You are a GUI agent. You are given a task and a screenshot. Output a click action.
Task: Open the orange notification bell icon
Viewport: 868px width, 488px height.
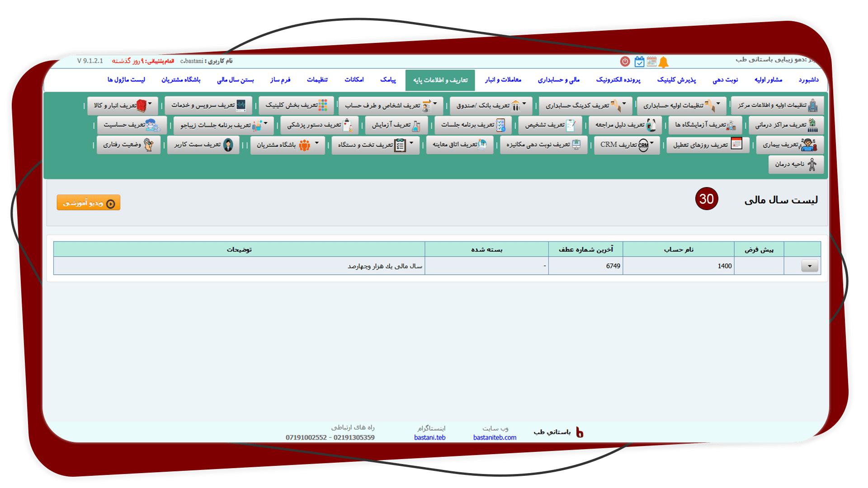(663, 62)
